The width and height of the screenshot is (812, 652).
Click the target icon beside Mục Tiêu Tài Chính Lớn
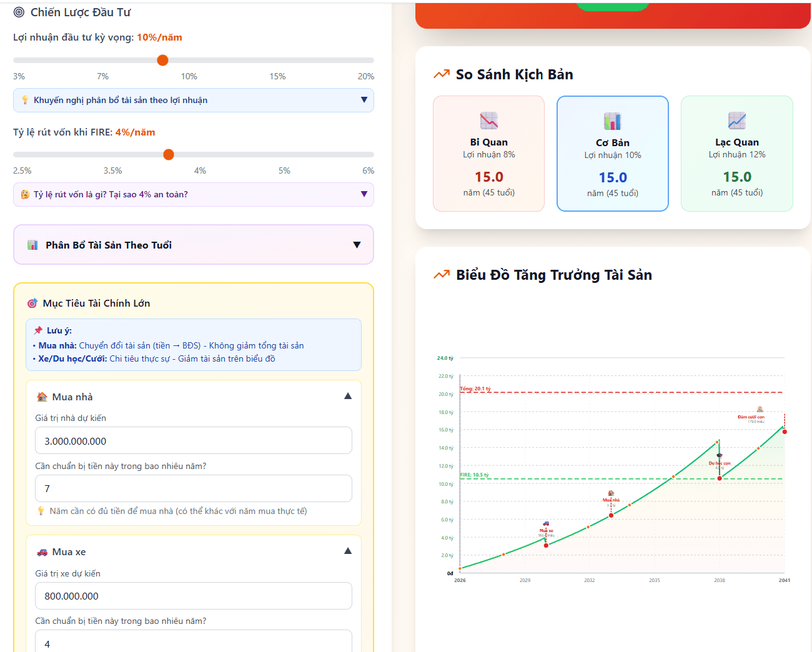pyautogui.click(x=32, y=304)
